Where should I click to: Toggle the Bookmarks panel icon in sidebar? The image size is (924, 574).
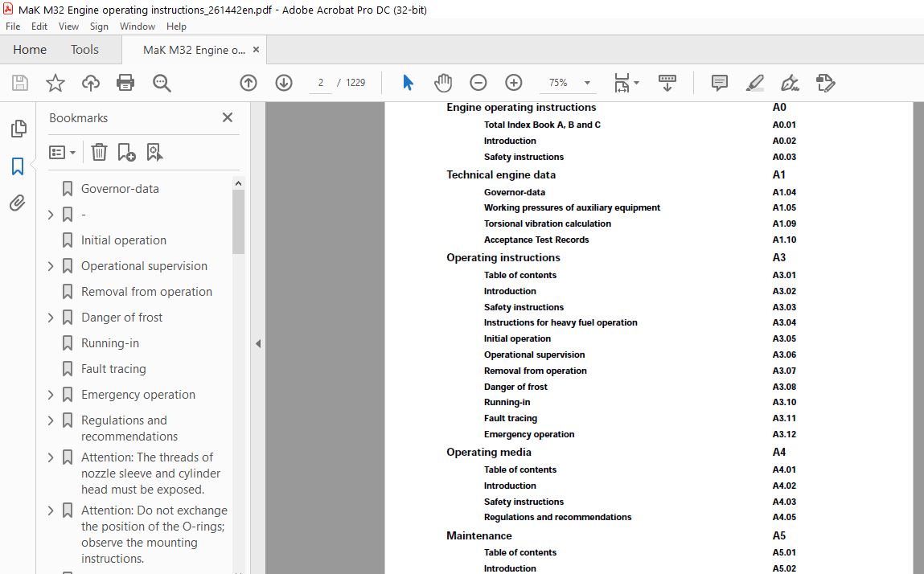[x=18, y=166]
